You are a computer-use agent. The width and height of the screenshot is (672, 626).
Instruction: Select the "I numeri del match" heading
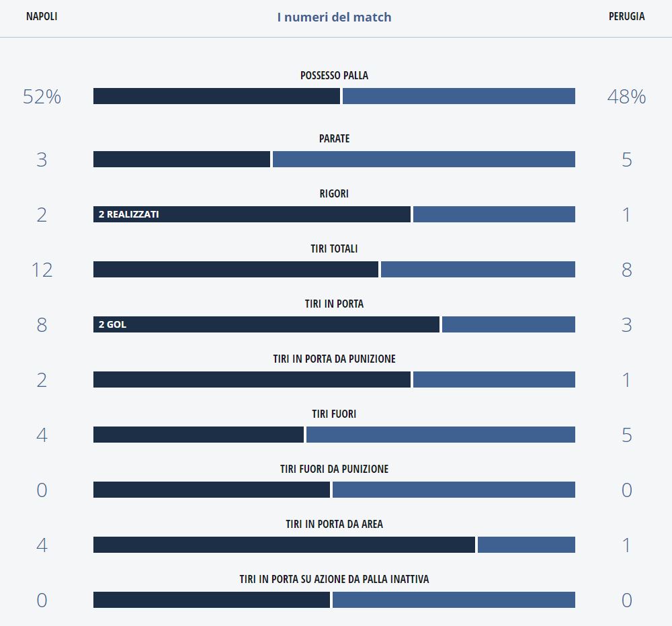pyautogui.click(x=334, y=17)
